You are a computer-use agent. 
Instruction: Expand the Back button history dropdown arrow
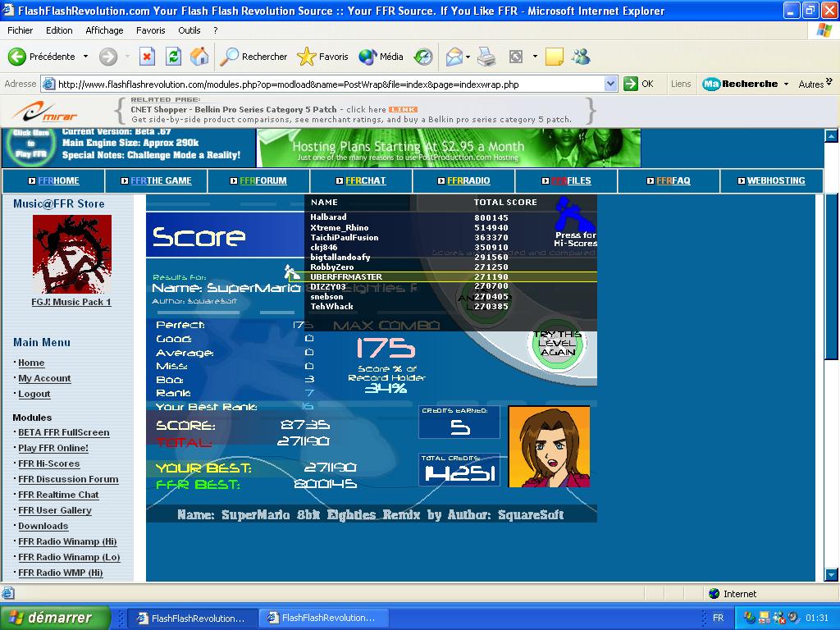(85, 57)
